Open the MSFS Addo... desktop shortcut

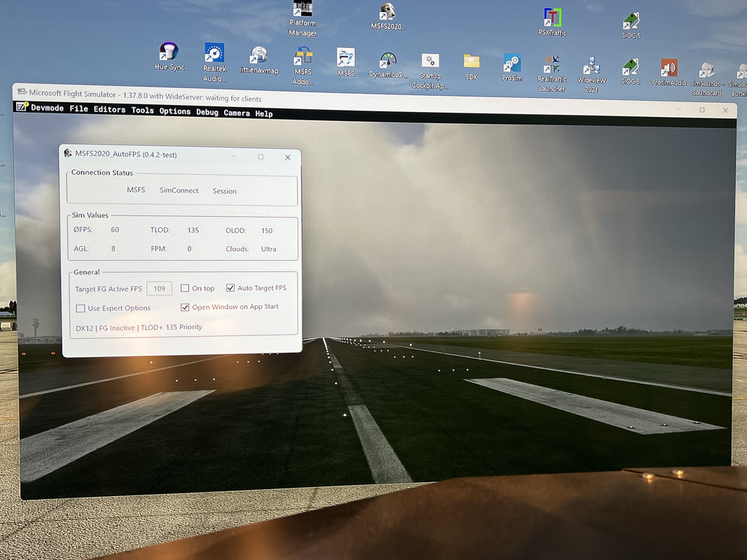(x=303, y=66)
